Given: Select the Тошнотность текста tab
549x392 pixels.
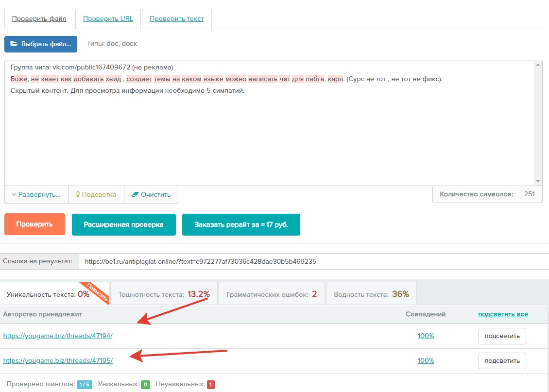Looking at the screenshot, I should (164, 294).
